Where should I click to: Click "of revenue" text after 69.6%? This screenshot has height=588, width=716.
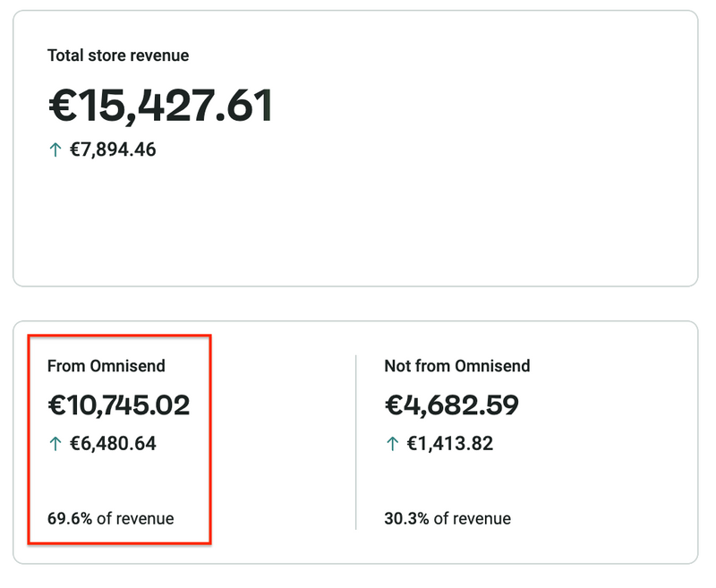[135, 518]
